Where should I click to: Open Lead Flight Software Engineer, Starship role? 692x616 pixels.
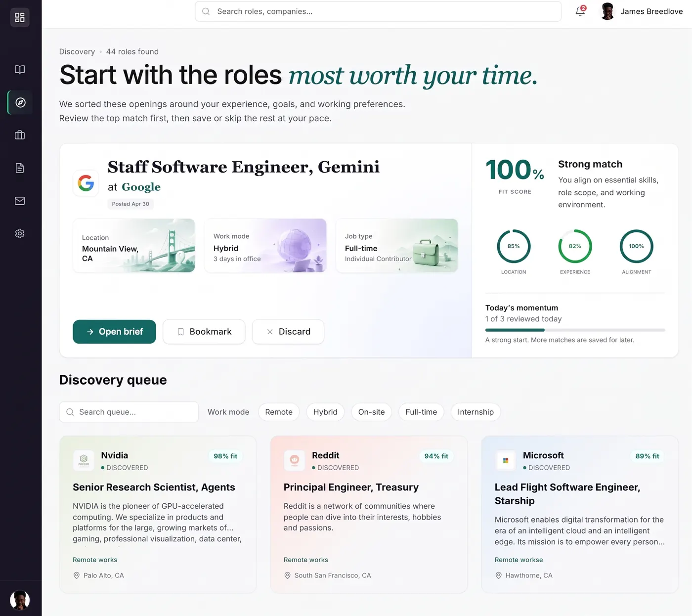567,494
